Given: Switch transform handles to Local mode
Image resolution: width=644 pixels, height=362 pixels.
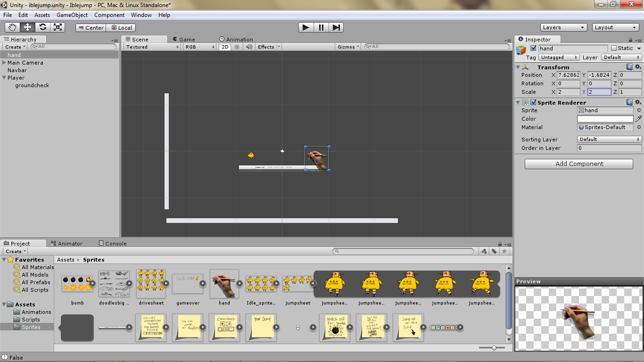Looking at the screenshot, I should click(x=121, y=27).
